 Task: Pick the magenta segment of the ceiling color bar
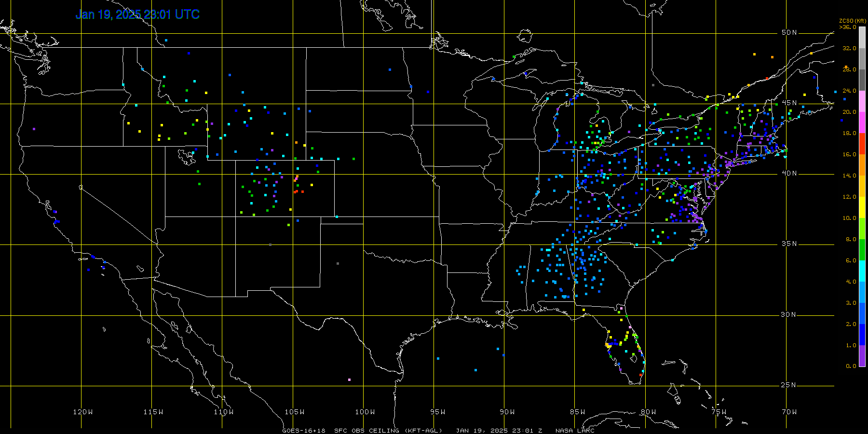(862, 122)
